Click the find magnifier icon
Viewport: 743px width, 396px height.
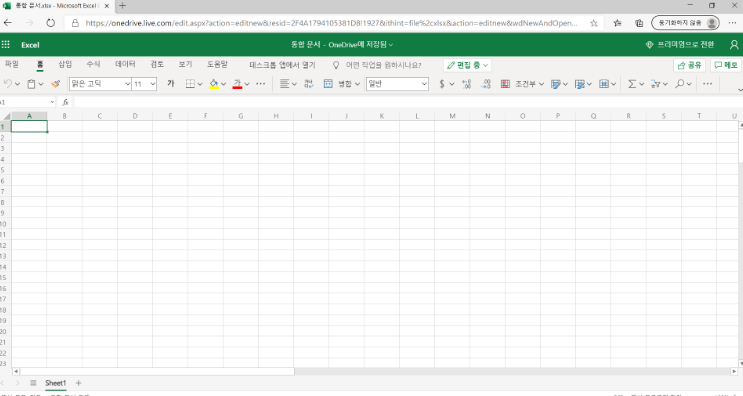coord(680,84)
